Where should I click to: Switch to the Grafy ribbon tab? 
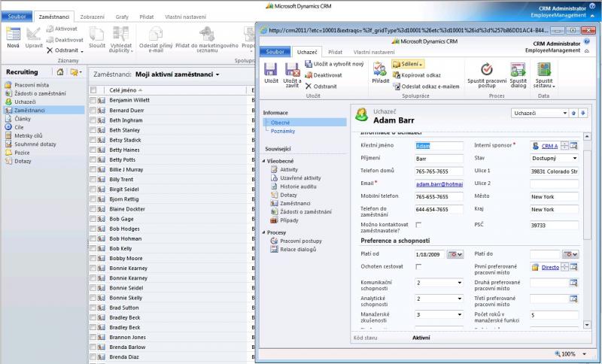point(122,17)
